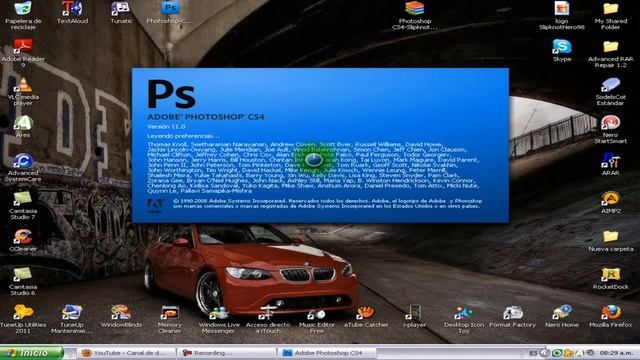This screenshot has width=640, height=360.
Task: Open the logo SlipknotHero98 file icon
Action: (562, 9)
